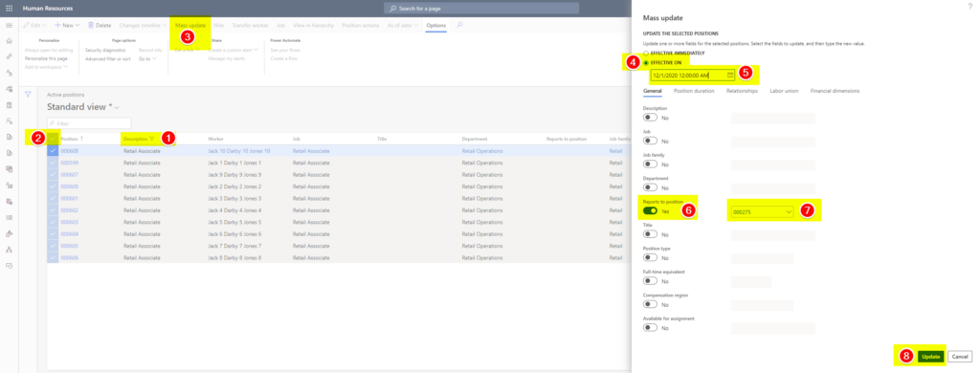The image size is (980, 373).
Task: Click the sort arrow beside Position header
Action: [x=82, y=139]
